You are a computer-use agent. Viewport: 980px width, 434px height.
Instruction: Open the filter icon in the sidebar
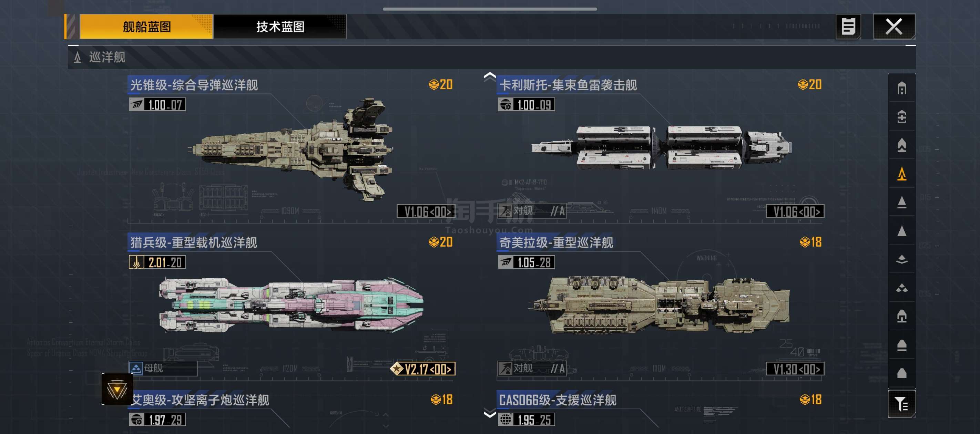pyautogui.click(x=901, y=404)
